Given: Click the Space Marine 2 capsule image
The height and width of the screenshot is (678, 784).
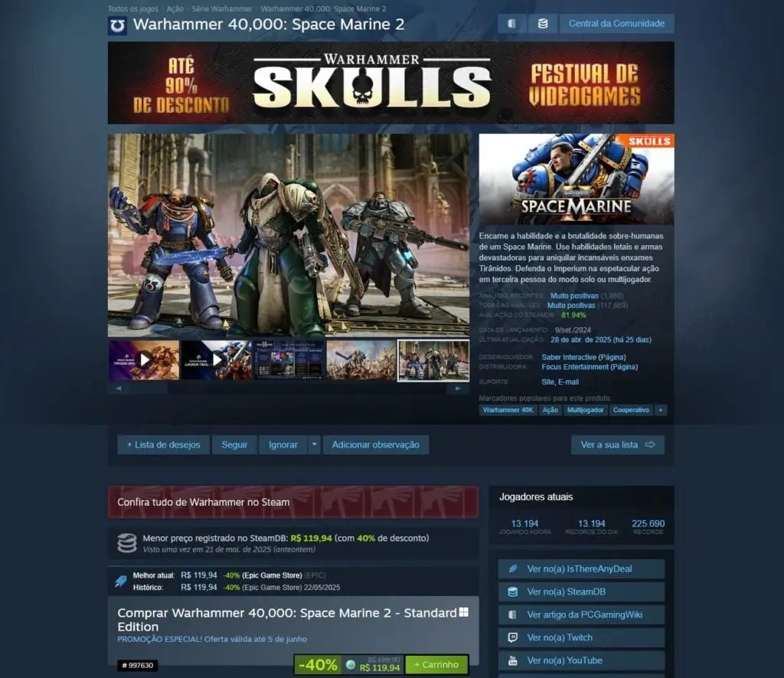Looking at the screenshot, I should [576, 179].
